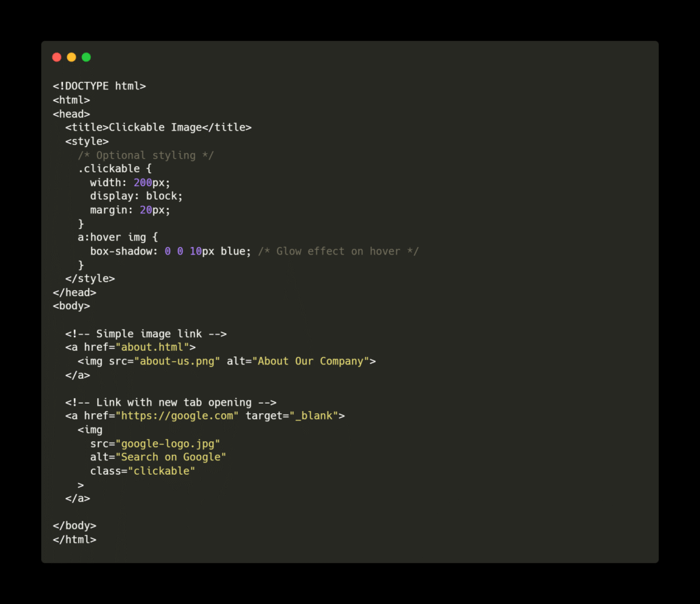Click the alt="Search on Google" line
Image resolution: width=700 pixels, height=604 pixels.
(158, 457)
